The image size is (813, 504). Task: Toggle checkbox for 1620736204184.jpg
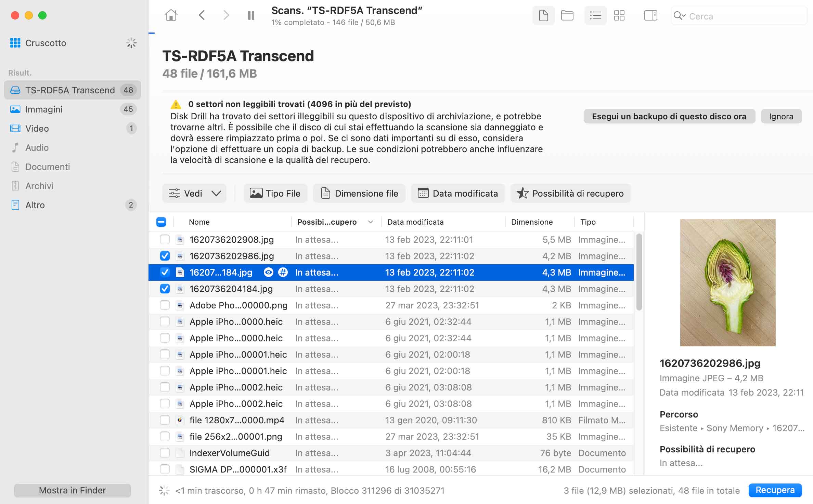[x=165, y=289]
